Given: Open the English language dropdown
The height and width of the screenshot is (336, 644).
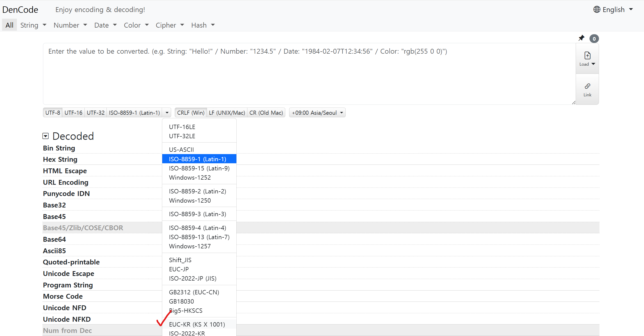Looking at the screenshot, I should pos(613,9).
